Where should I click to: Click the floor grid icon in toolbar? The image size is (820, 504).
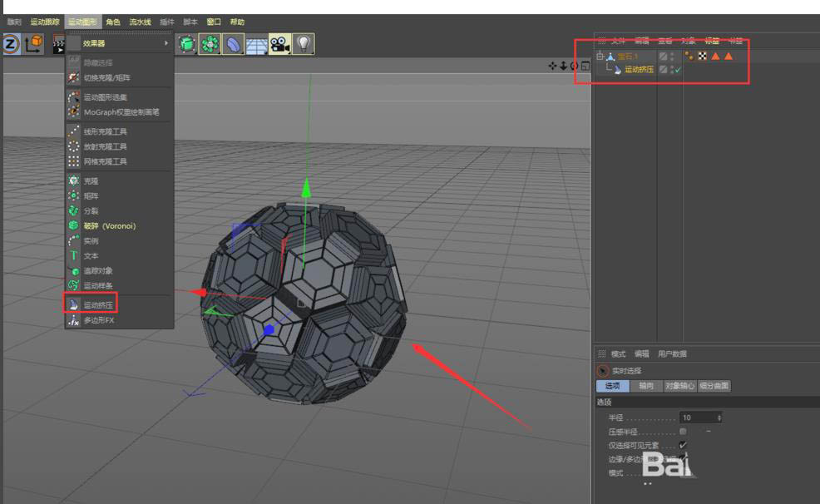point(256,44)
